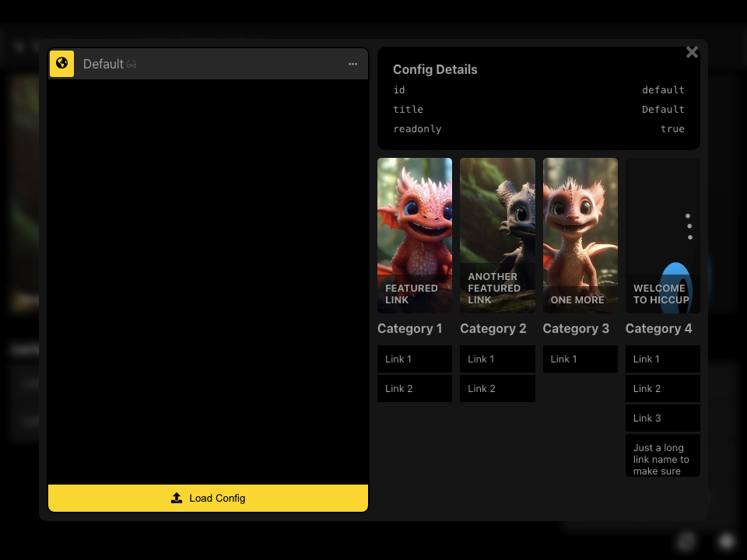This screenshot has height=560, width=747.
Task: Click the Category 2 heading
Action: tap(493, 328)
